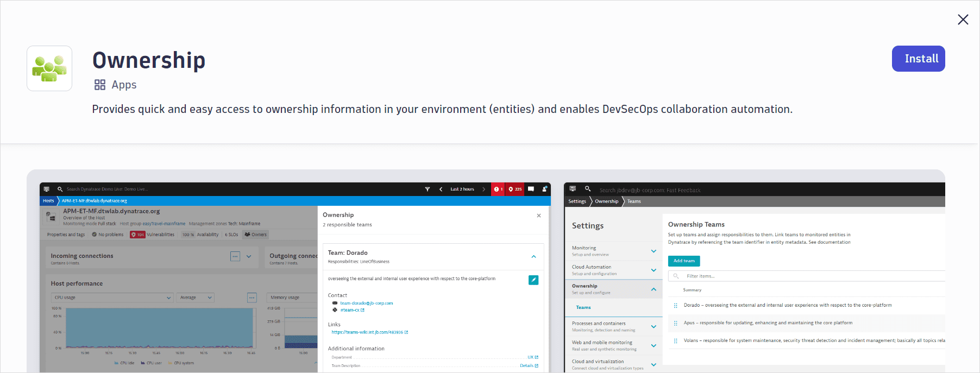Toggle the 'CPU user' chart legend

pyautogui.click(x=151, y=363)
